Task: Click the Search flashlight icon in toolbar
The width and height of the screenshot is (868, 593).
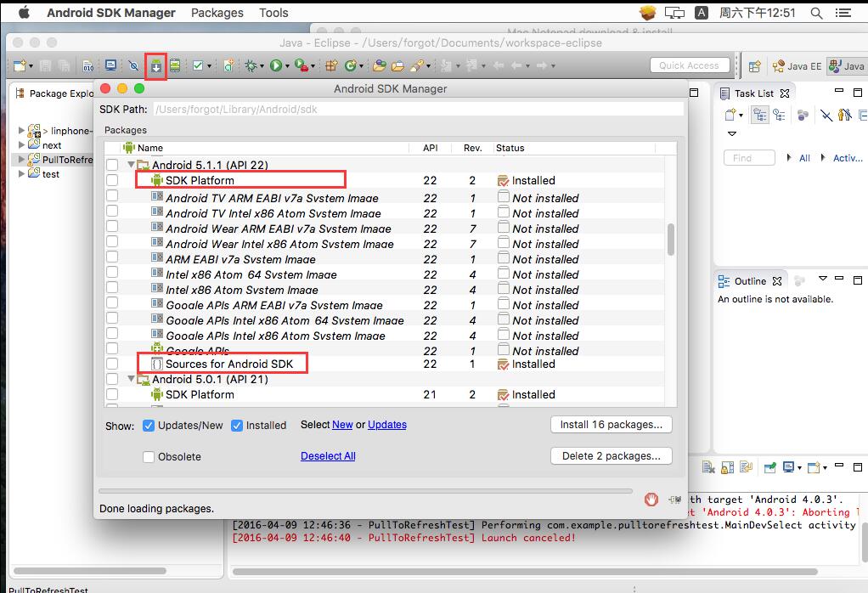Action: pos(417,66)
